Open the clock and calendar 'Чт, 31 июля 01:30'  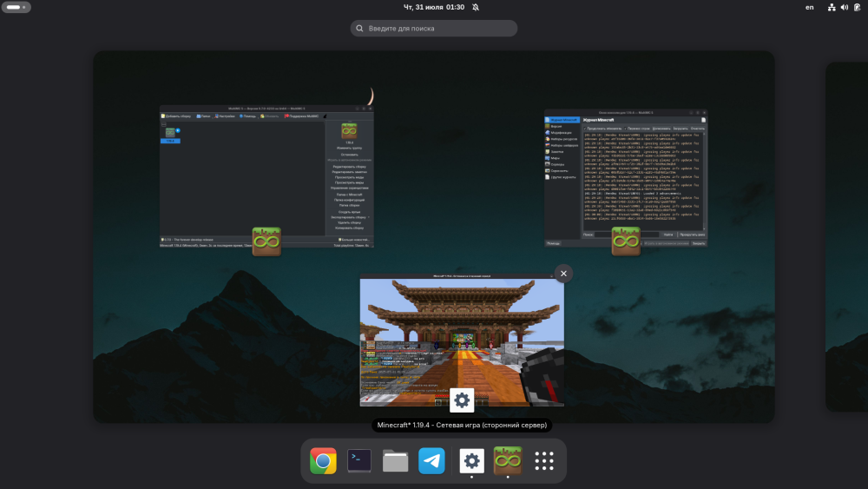(x=434, y=7)
